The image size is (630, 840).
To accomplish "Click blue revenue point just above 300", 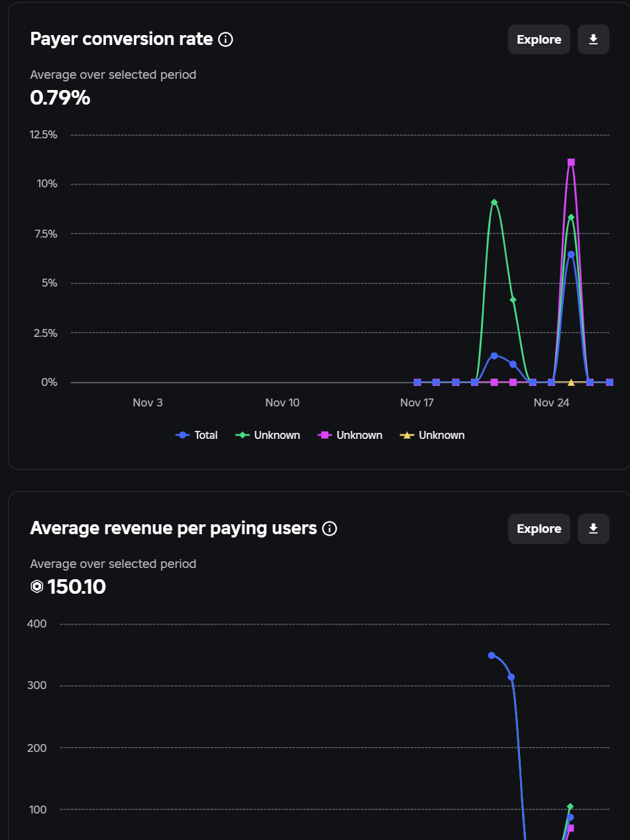I will point(511,677).
